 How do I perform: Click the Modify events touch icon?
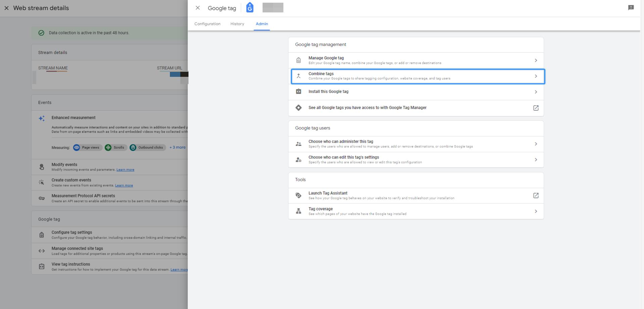pos(42,167)
